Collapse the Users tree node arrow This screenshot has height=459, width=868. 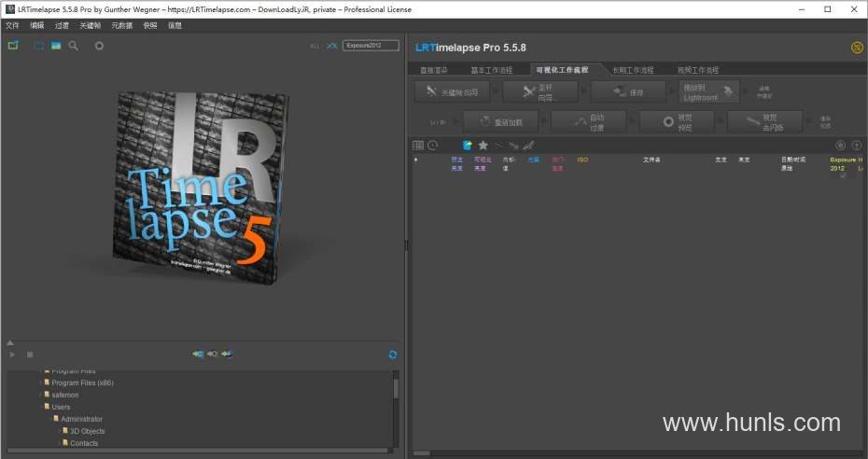pyautogui.click(x=41, y=407)
